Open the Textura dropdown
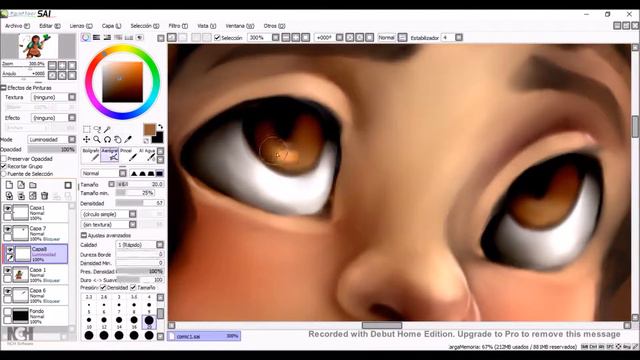The width and height of the screenshot is (640, 360). pos(53,97)
